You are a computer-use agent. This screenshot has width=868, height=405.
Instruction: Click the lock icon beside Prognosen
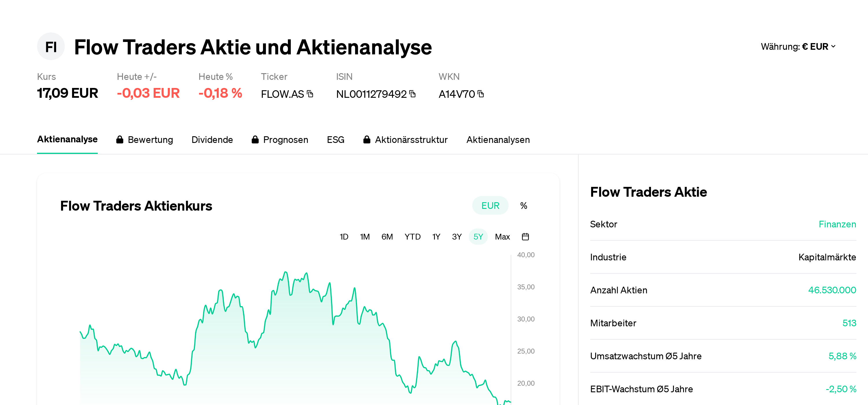(x=255, y=139)
